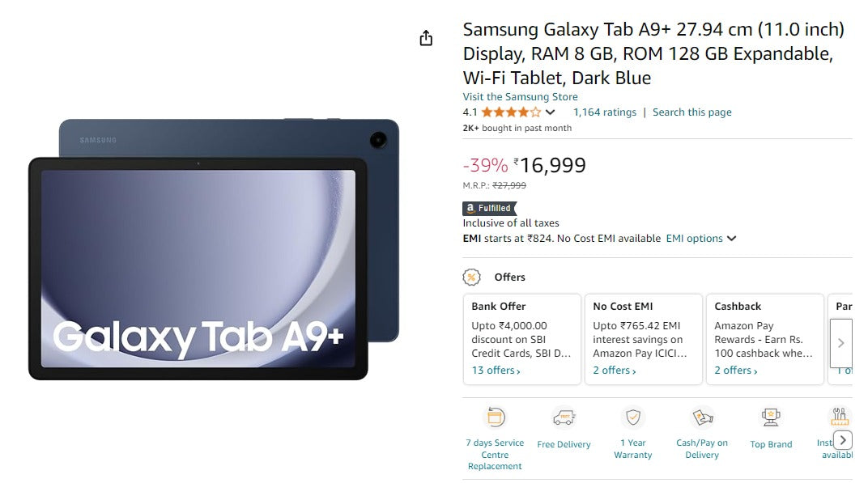The height and width of the screenshot is (483, 868).
Task: Expand the EMI options dropdown
Action: 701,239
